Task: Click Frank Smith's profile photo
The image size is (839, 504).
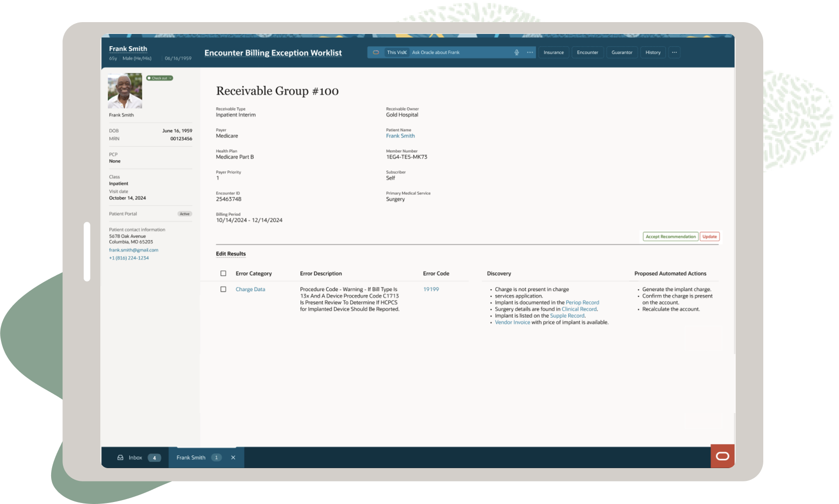Action: coord(125,91)
